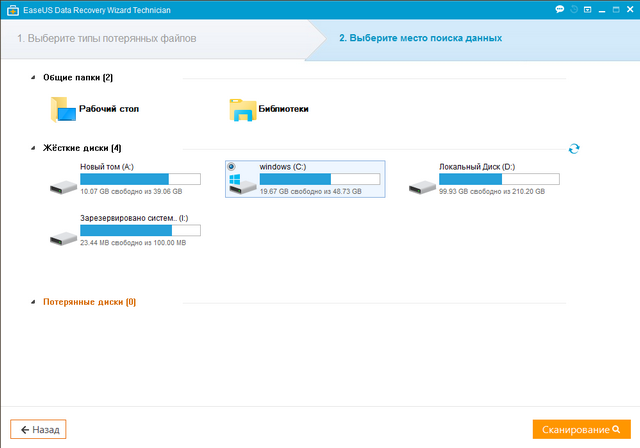Select Зарезервировано систем.. (I:) label

click(x=134, y=218)
